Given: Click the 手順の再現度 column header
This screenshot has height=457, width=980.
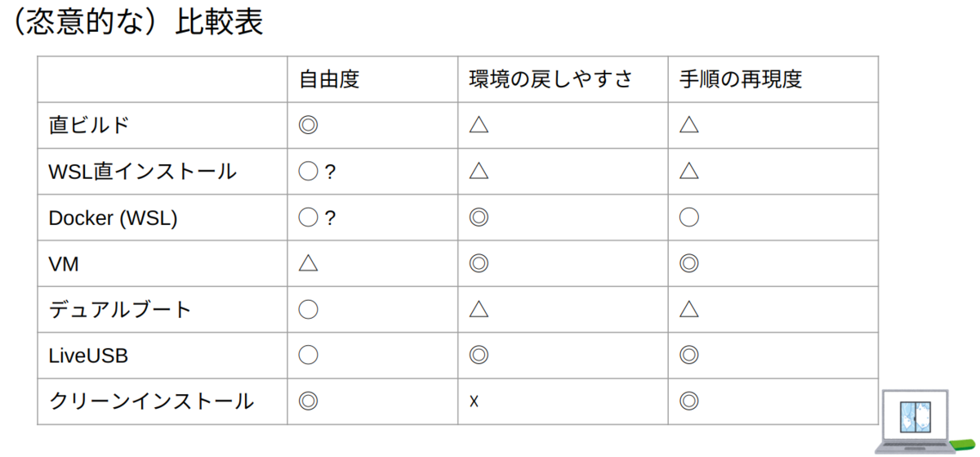Looking at the screenshot, I should click(741, 79).
